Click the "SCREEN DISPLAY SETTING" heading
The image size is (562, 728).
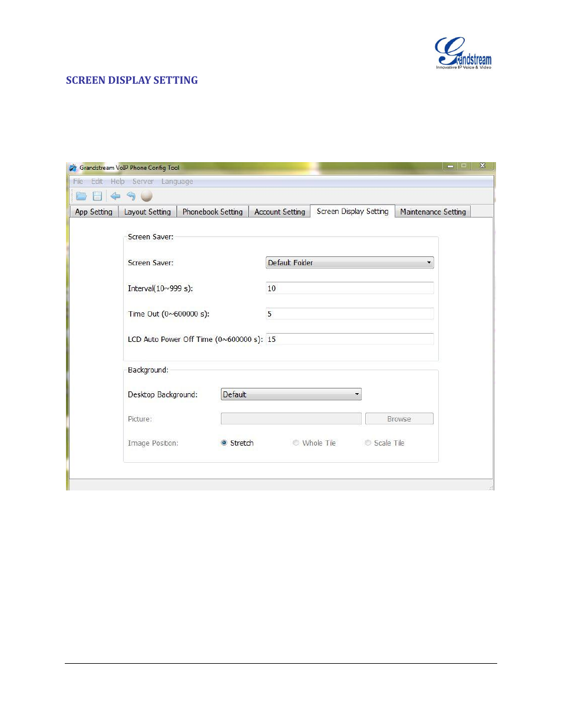pos(132,80)
